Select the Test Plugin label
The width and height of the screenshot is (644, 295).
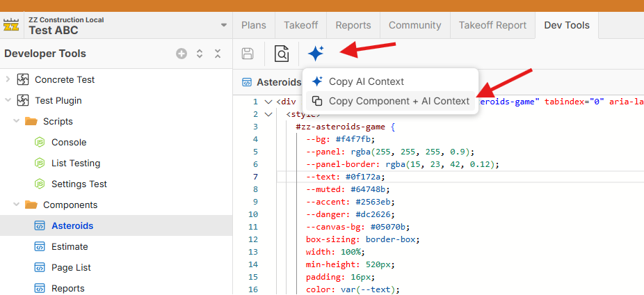click(x=58, y=100)
